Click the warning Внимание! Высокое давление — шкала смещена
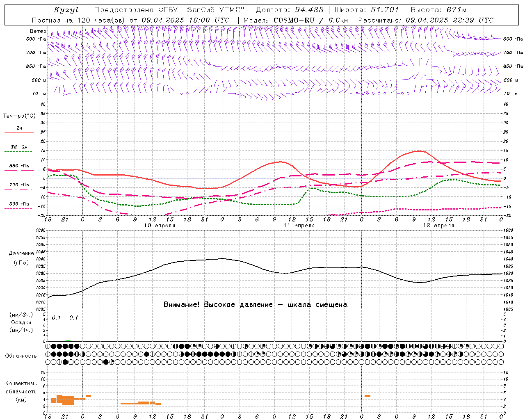Screen dimensions: 525x420 pos(256,304)
